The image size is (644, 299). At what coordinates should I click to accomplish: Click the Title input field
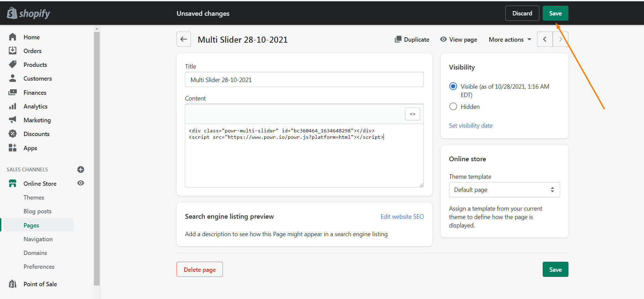[x=304, y=80]
